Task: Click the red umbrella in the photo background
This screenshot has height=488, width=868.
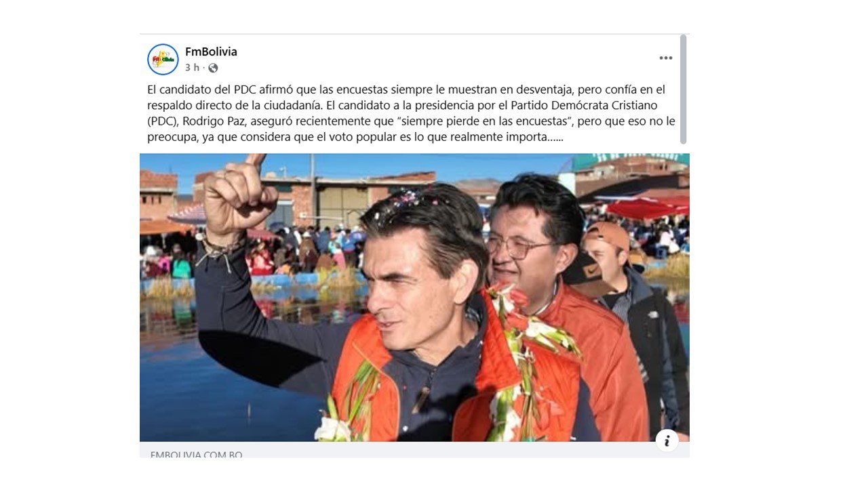Action: pos(647,207)
